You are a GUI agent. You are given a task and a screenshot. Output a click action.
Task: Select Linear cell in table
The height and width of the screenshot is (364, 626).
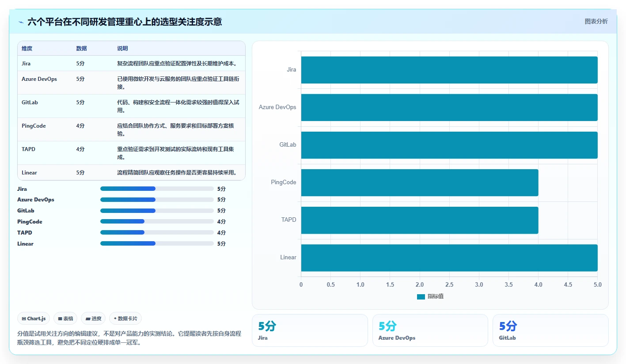29,173
